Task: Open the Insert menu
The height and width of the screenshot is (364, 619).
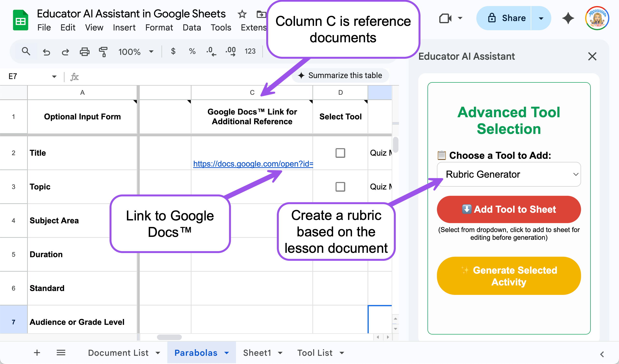Action: (124, 28)
